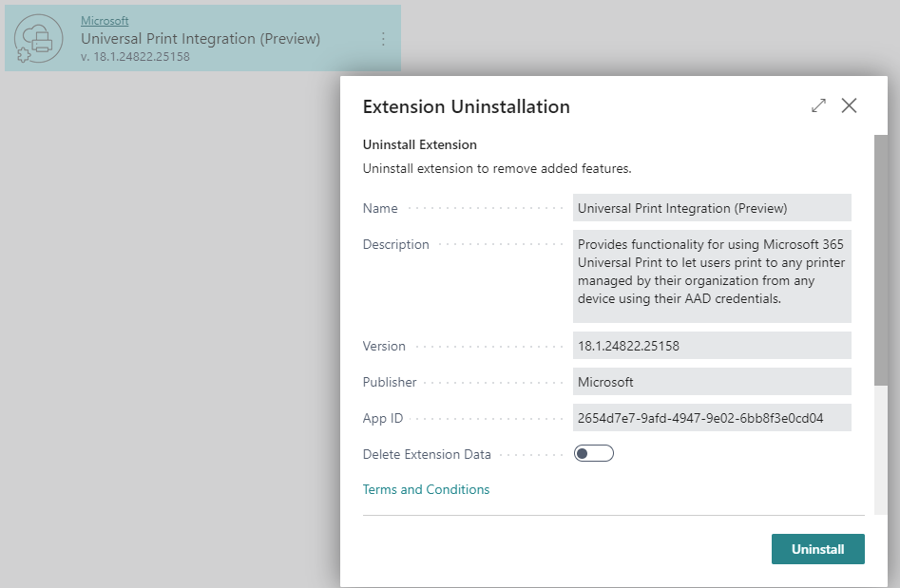Click the App ID field value
The height and width of the screenshot is (588, 900).
pos(712,418)
